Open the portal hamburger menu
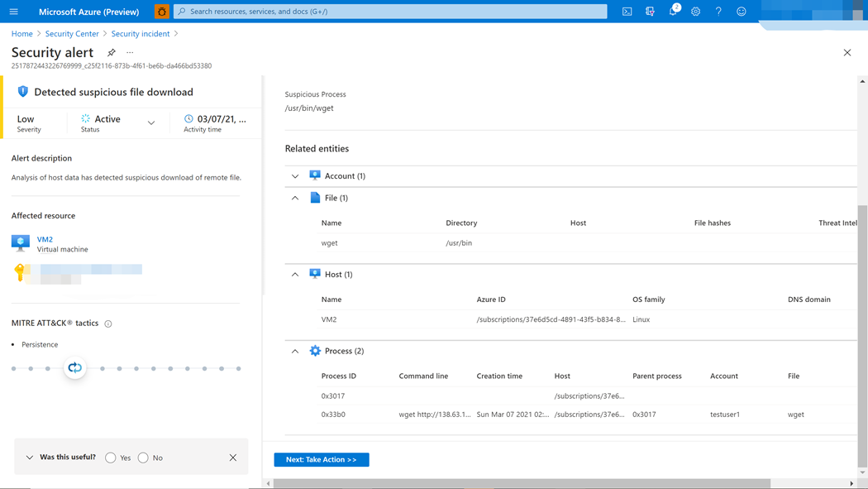Screen dimensions: 868x489 [14, 12]
